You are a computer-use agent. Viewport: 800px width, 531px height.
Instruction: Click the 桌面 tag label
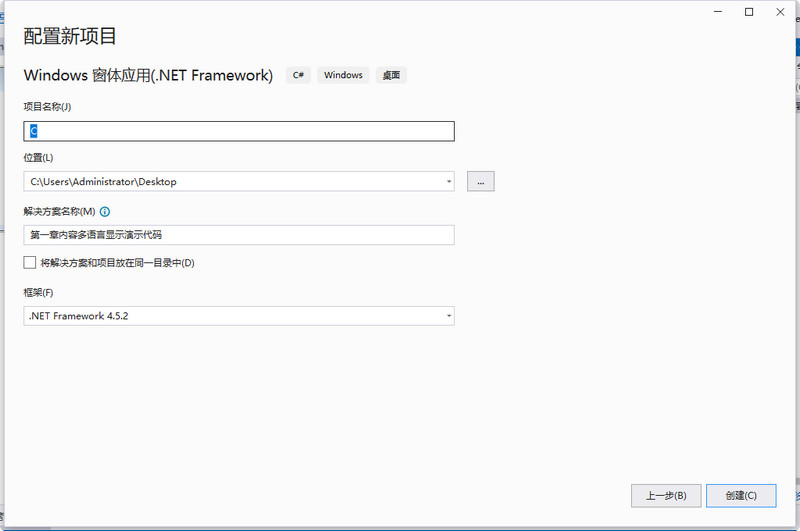coord(391,75)
